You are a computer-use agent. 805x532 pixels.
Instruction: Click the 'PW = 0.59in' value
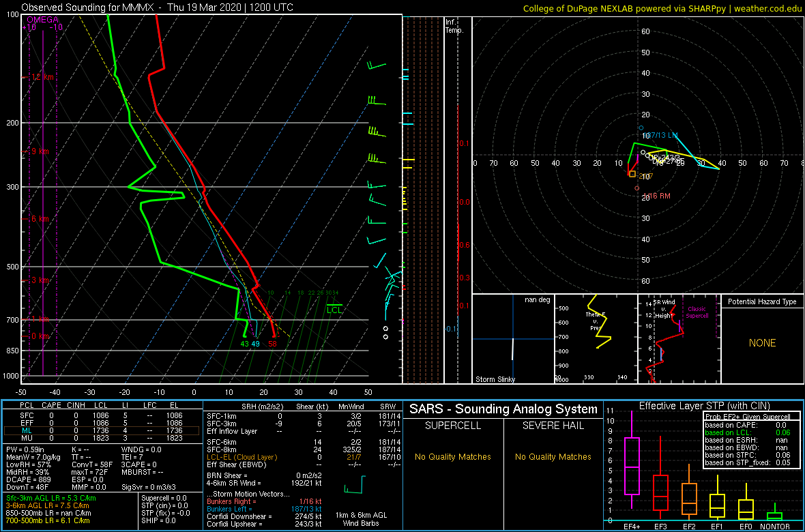pos(27,449)
